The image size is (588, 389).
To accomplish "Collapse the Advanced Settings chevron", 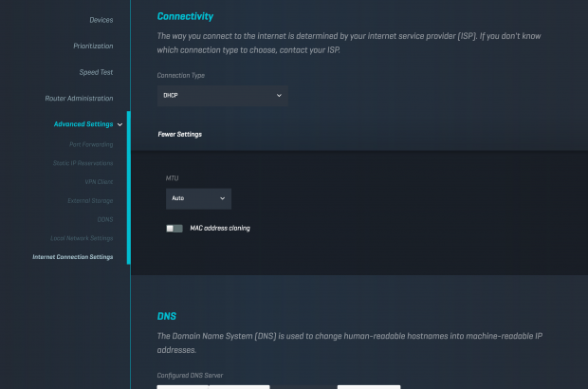I will [119, 124].
